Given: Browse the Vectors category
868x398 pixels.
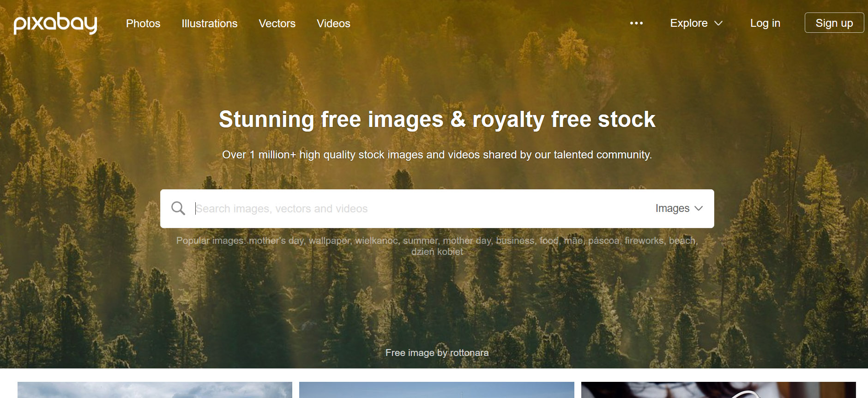Looking at the screenshot, I should [277, 24].
